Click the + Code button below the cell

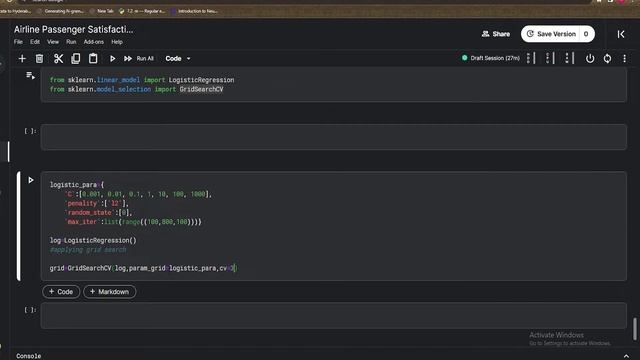pyautogui.click(x=61, y=292)
